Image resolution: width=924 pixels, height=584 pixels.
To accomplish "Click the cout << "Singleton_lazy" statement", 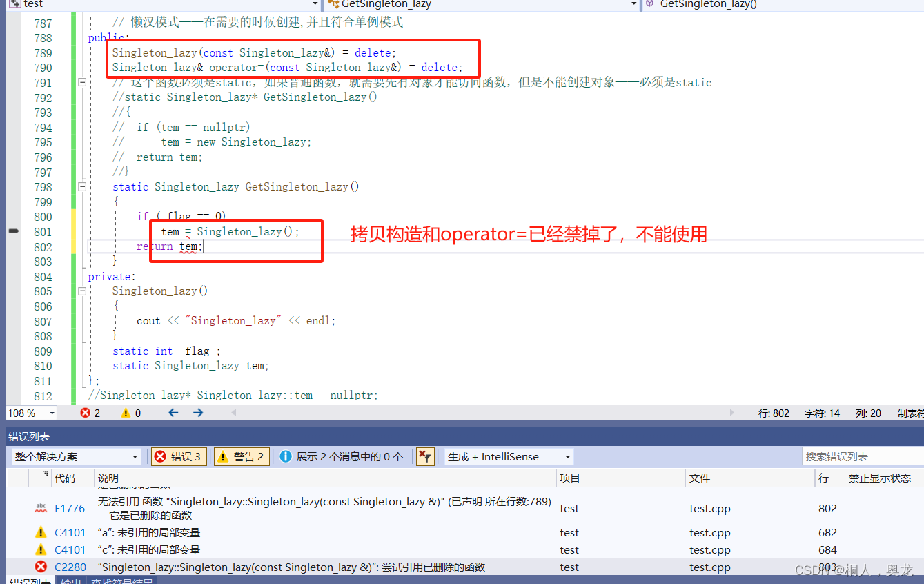I will pyautogui.click(x=236, y=321).
